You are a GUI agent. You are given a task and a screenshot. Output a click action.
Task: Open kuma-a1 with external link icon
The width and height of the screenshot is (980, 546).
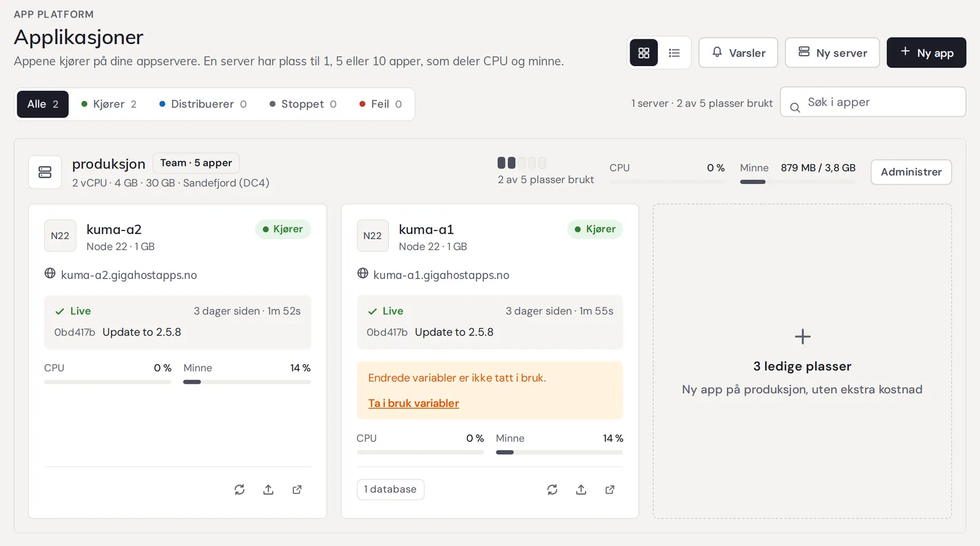pyautogui.click(x=610, y=490)
